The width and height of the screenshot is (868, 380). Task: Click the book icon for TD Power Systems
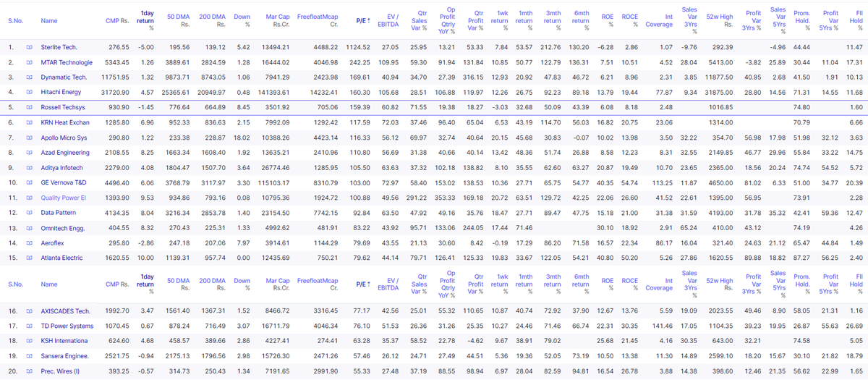click(x=30, y=326)
